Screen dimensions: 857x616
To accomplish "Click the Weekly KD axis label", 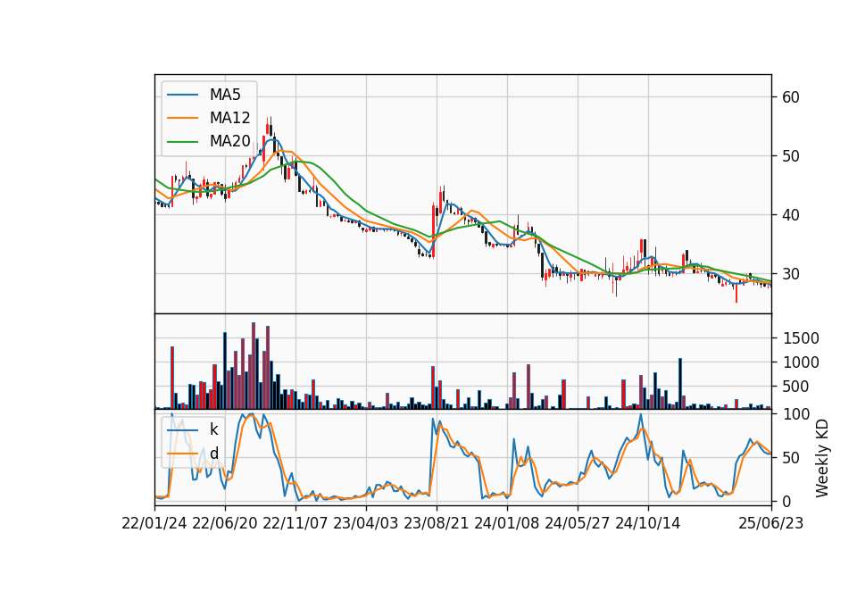I will pos(821,459).
